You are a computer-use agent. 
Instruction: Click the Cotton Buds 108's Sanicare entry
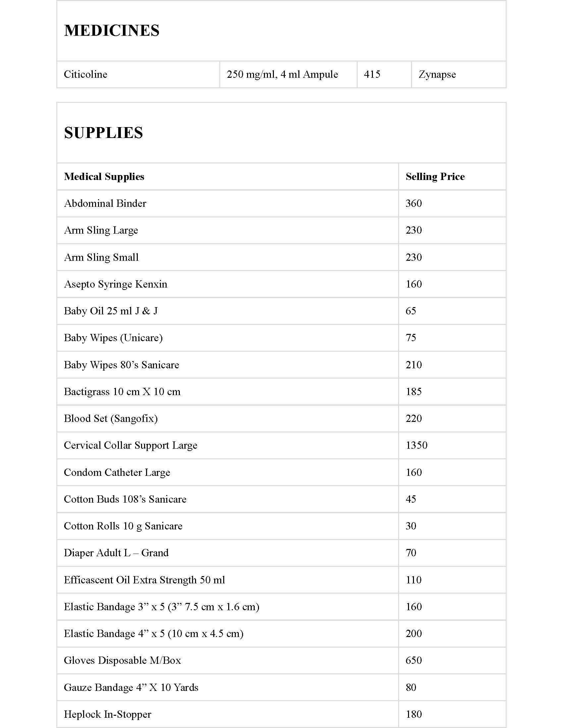pyautogui.click(x=125, y=499)
